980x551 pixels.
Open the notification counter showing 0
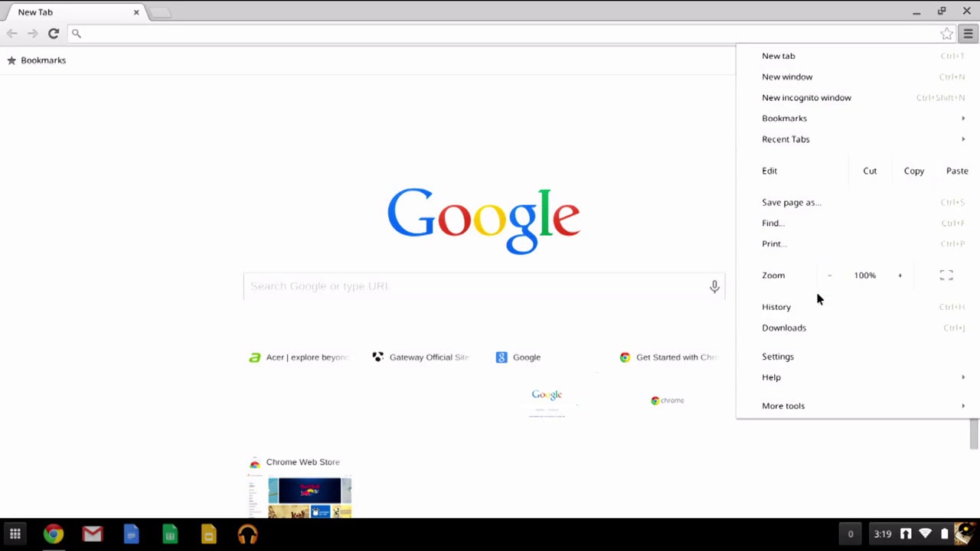click(850, 534)
